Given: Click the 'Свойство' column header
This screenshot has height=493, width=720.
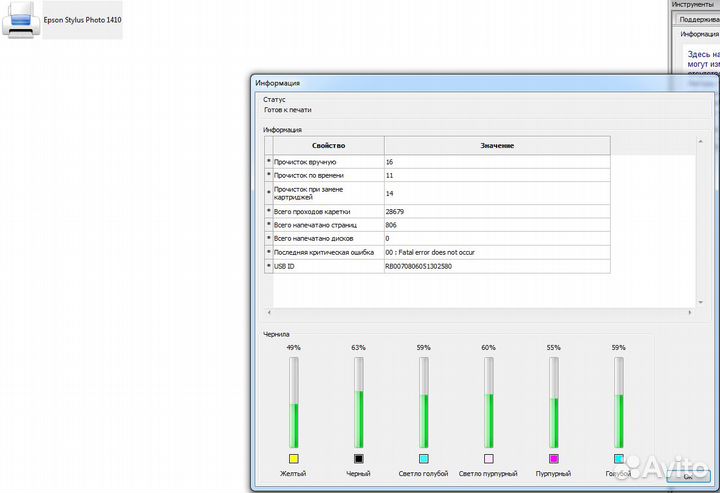Looking at the screenshot, I should pos(328,146).
